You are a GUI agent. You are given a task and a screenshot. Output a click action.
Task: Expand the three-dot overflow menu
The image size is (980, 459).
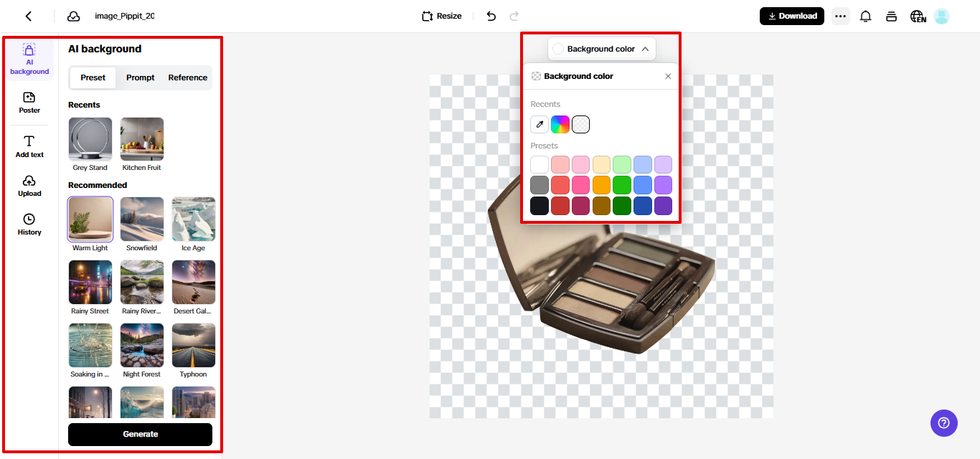pos(840,15)
